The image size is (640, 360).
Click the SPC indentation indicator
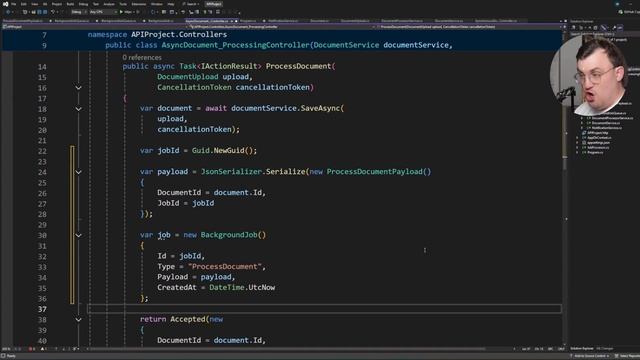pos(550,349)
